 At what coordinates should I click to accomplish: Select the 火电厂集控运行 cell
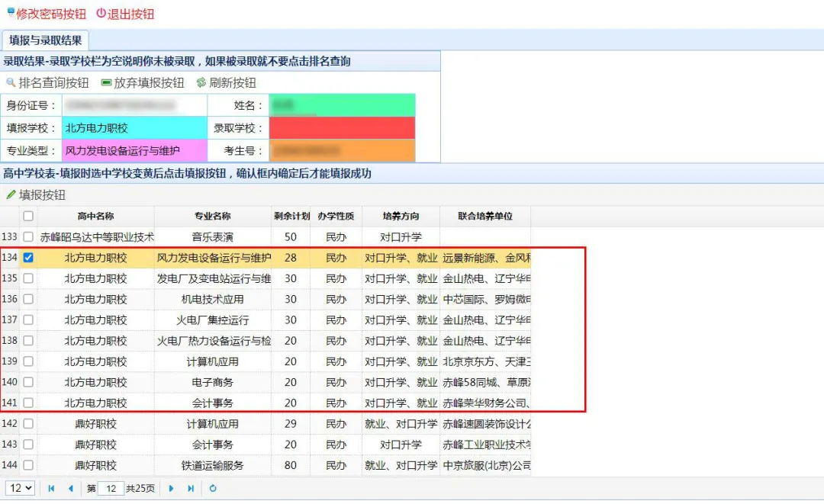(x=212, y=319)
